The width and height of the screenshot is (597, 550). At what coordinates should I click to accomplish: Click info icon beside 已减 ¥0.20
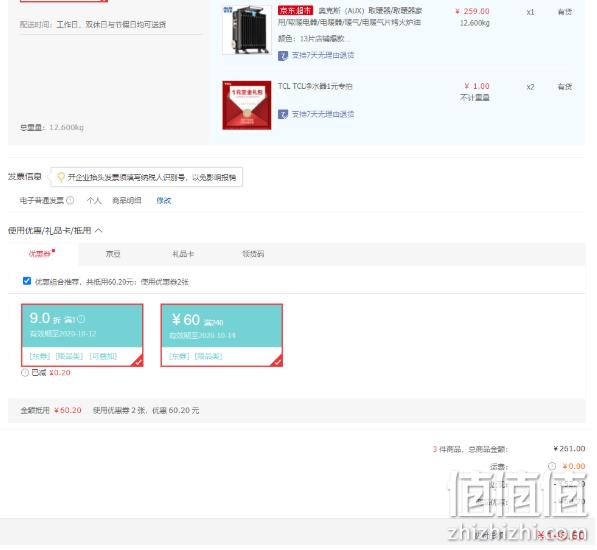pos(25,373)
